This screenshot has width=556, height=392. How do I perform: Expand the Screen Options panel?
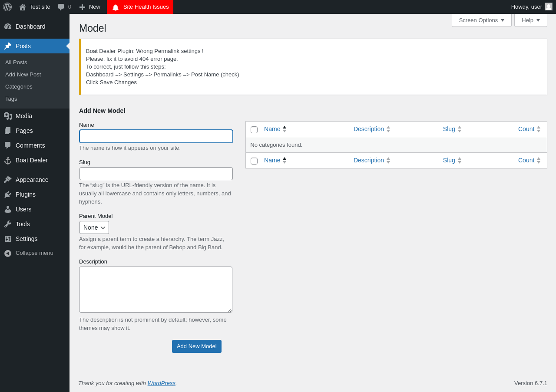(x=482, y=20)
